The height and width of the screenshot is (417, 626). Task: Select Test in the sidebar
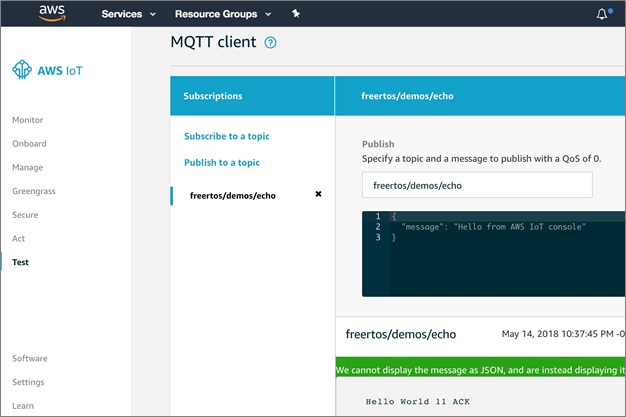20,262
